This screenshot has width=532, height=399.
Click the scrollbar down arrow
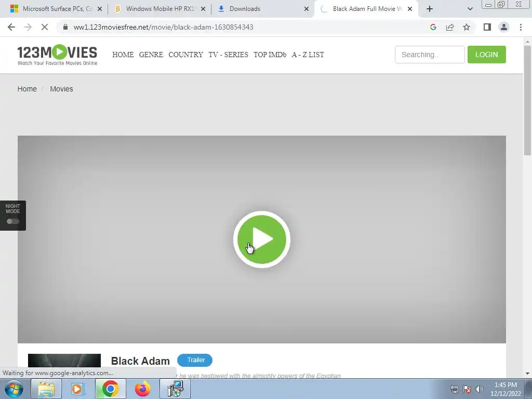click(527, 374)
